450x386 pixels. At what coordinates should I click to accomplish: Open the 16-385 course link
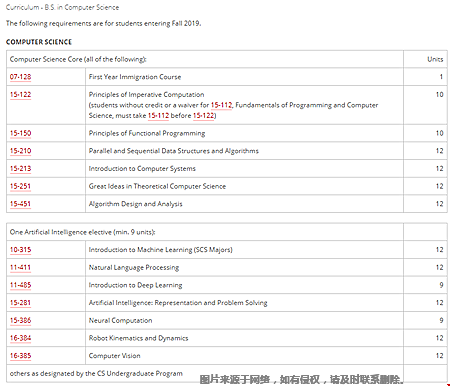pos(20,356)
